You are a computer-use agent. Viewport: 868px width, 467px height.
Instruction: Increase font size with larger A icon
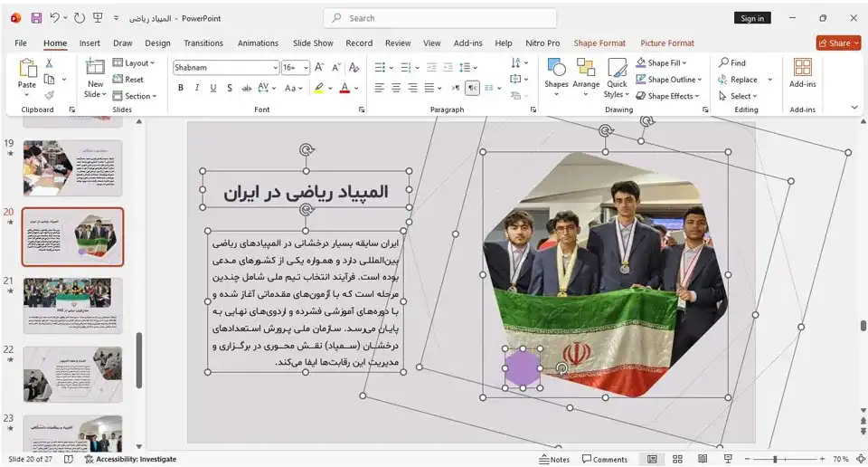point(319,68)
